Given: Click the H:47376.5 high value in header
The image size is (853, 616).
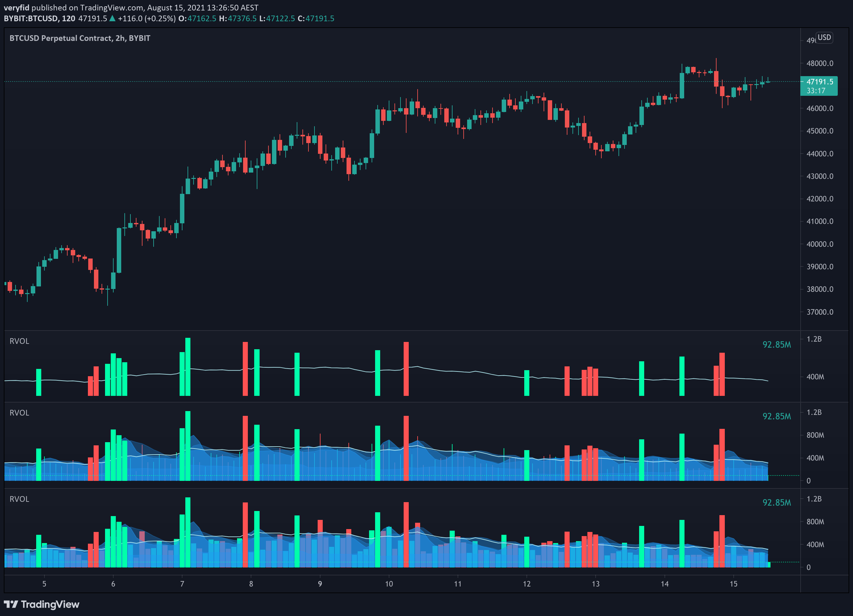Looking at the screenshot, I should [x=238, y=18].
